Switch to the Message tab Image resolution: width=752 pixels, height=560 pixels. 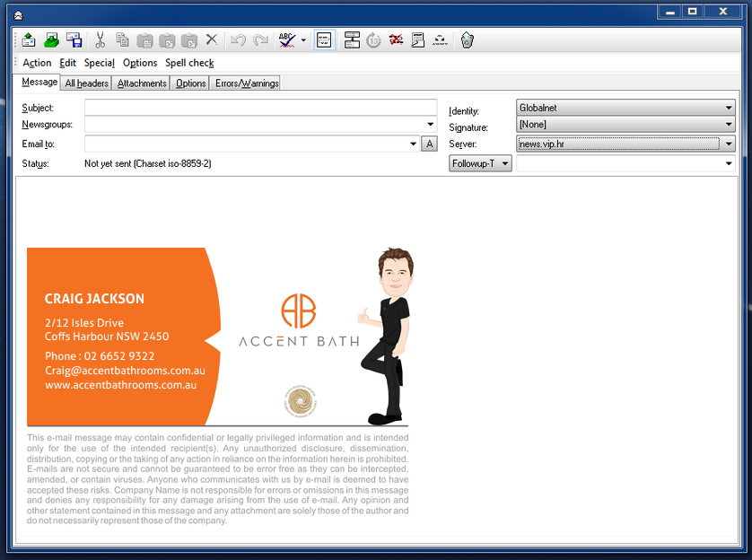pos(39,82)
